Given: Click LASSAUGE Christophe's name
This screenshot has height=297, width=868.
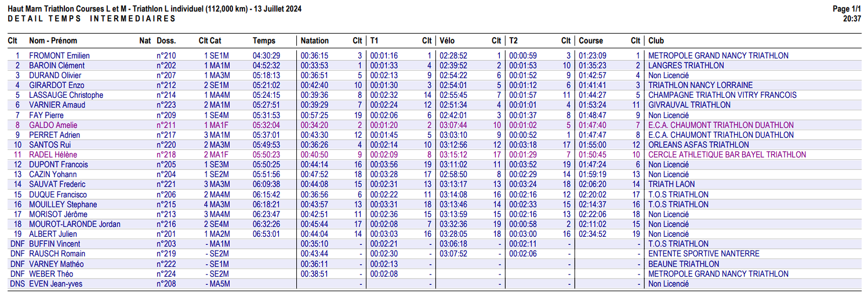Looking at the screenshot, I should pos(66,95).
